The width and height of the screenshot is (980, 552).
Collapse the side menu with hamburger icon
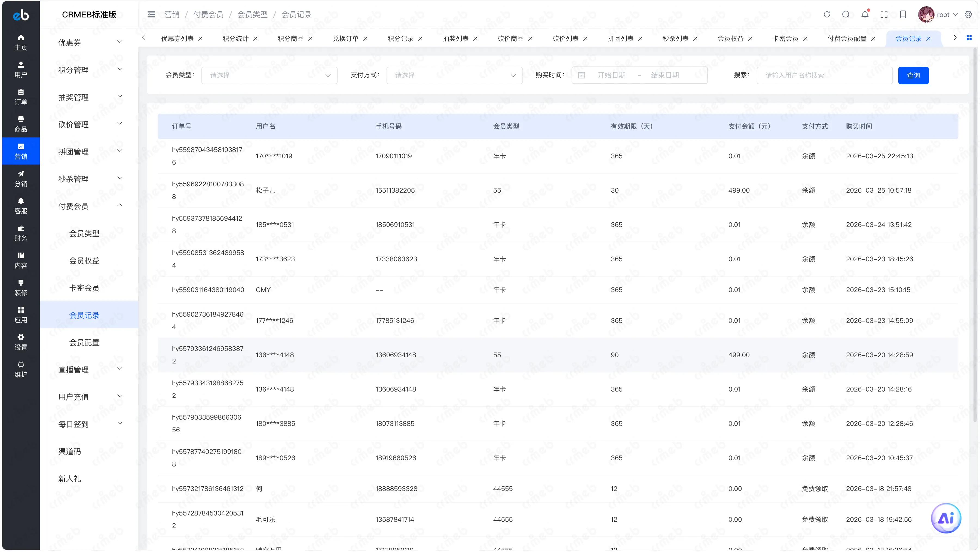point(151,14)
